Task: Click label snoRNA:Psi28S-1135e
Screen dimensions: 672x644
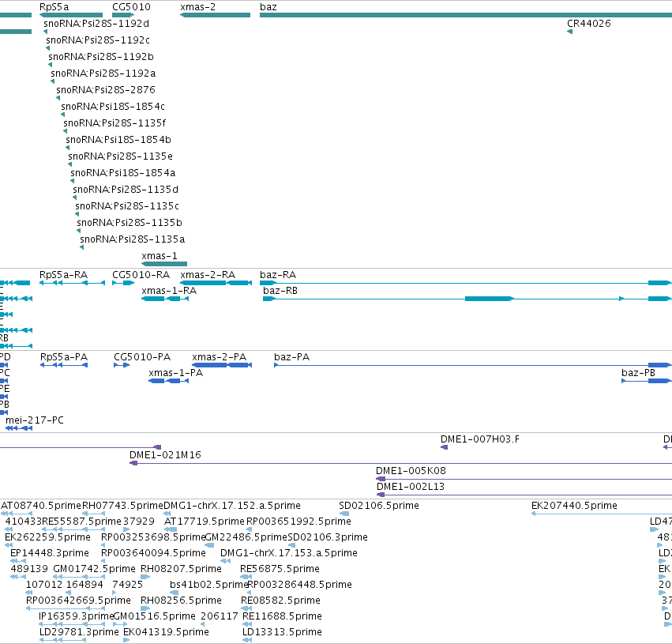Action: [121, 156]
